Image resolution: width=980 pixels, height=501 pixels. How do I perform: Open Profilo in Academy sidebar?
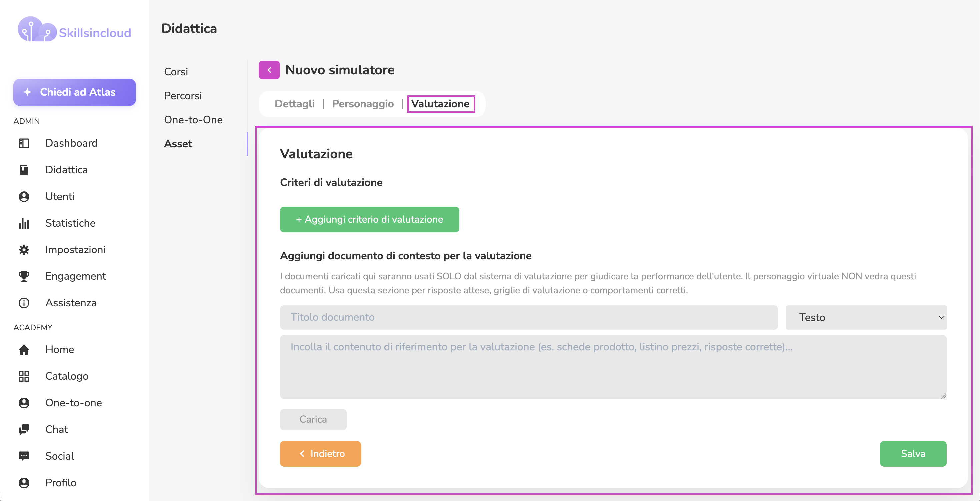60,483
